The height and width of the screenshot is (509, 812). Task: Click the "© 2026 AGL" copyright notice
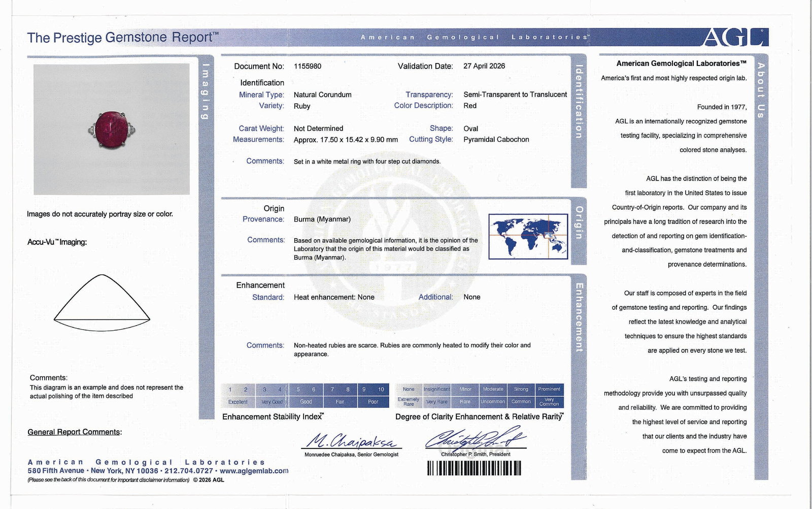(209, 480)
